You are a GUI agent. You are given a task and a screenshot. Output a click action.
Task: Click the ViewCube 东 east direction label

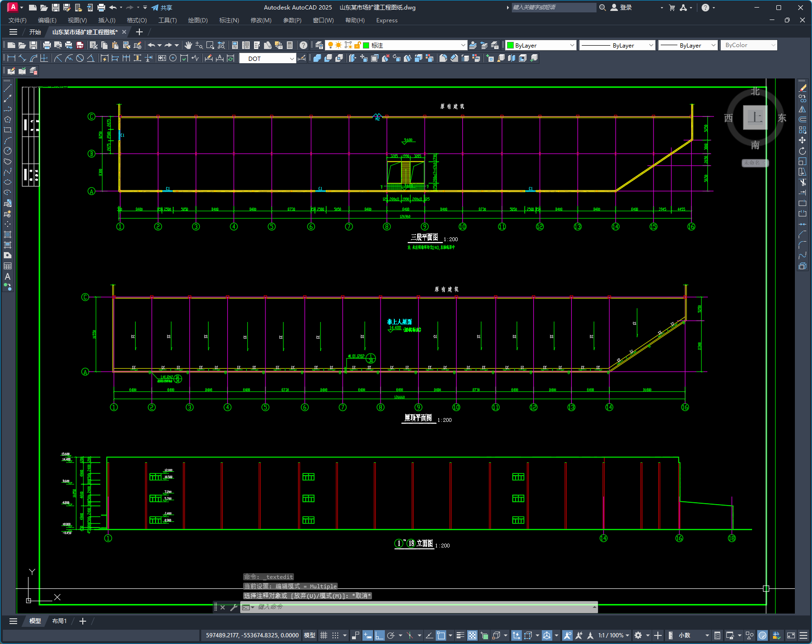coord(782,118)
